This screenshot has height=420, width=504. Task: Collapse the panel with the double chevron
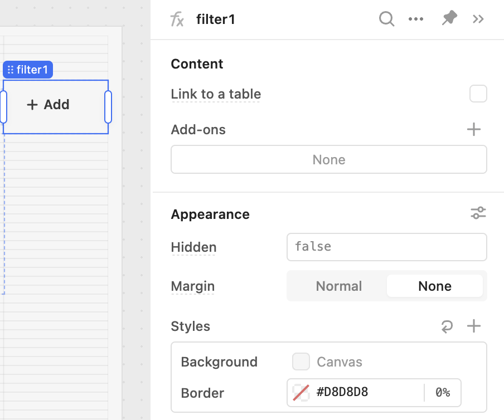point(478,19)
